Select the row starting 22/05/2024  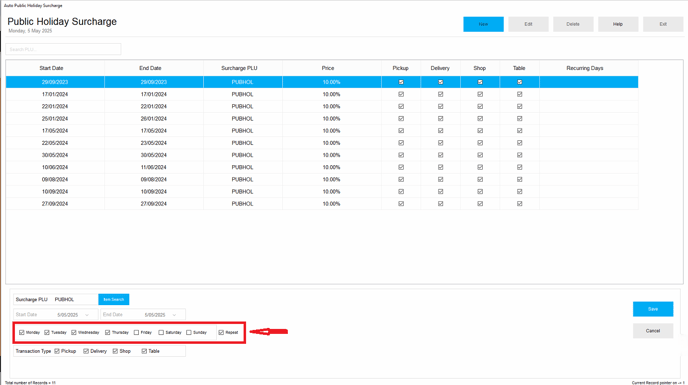[x=322, y=143]
